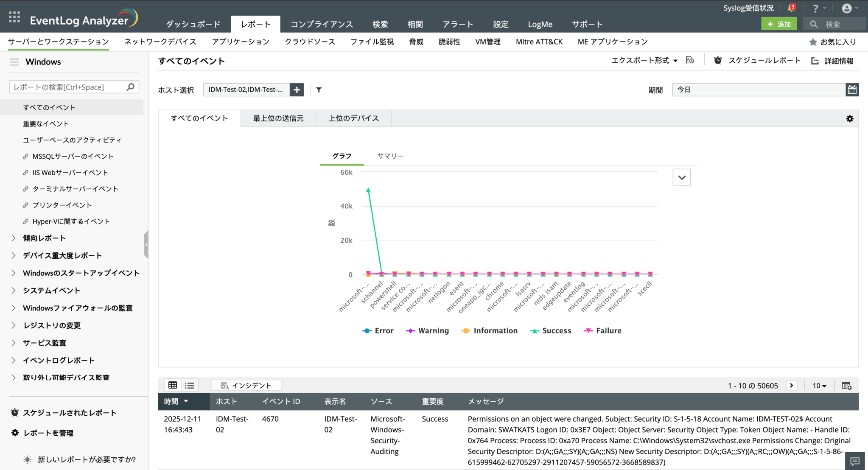
Task: Click the インシデント button
Action: pyautogui.click(x=246, y=385)
